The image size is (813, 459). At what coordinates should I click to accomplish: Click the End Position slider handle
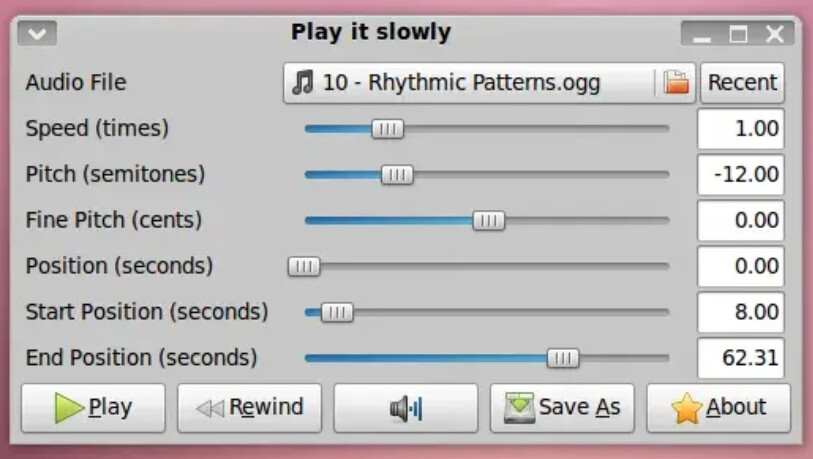pyautogui.click(x=563, y=358)
